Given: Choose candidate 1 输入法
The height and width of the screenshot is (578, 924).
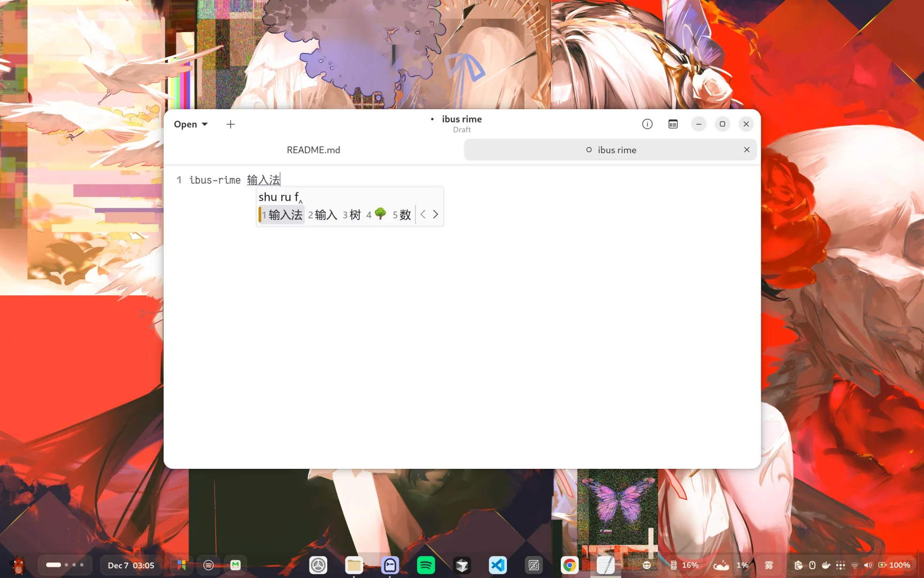Looking at the screenshot, I should pyautogui.click(x=282, y=215).
